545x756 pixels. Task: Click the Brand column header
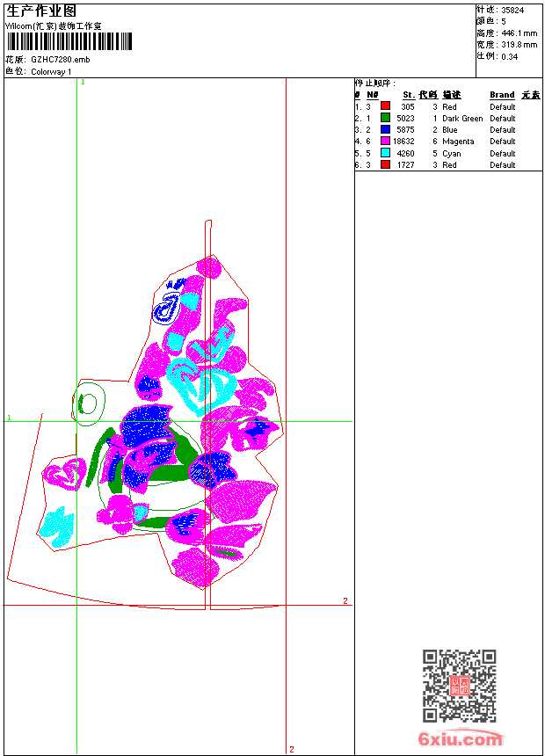pos(502,95)
